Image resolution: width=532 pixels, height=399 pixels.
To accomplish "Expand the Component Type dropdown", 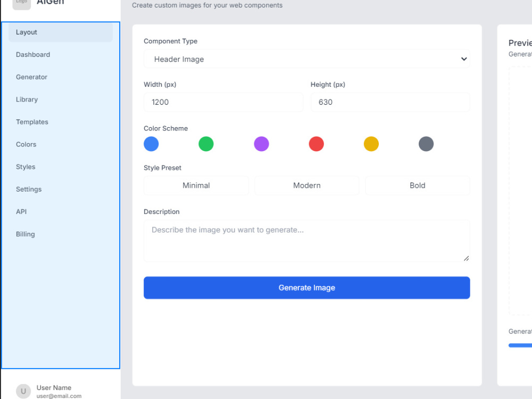I will click(307, 59).
